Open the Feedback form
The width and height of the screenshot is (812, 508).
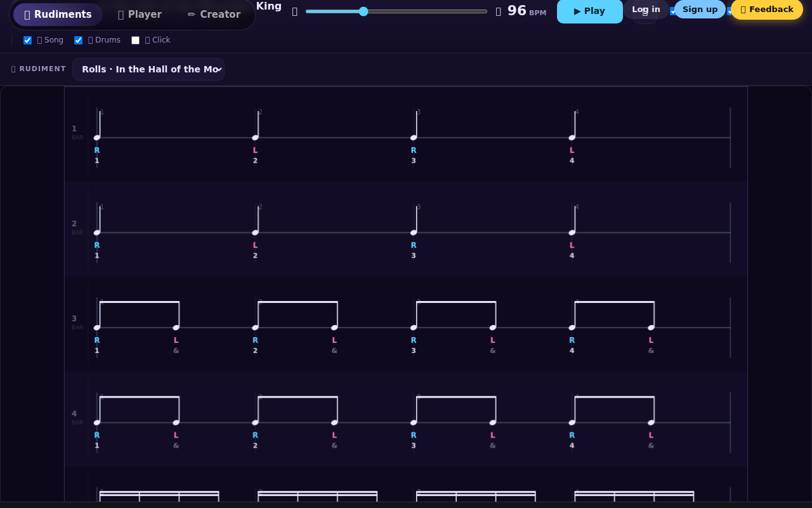coord(767,10)
